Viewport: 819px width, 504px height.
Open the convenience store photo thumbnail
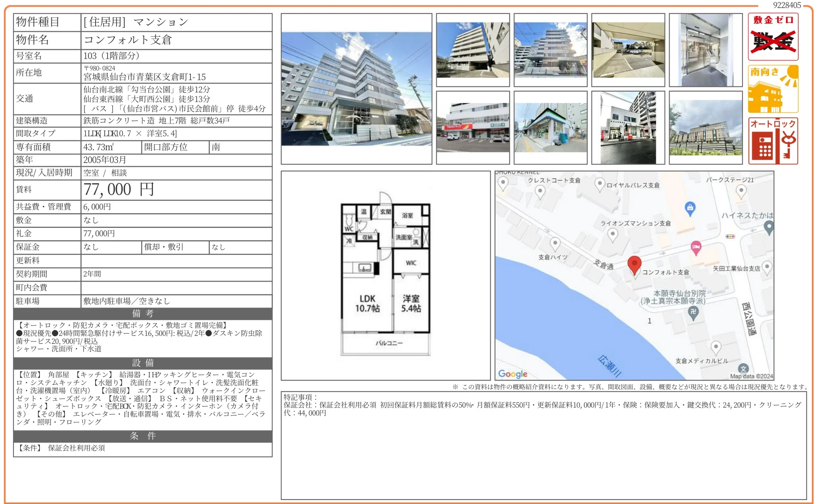tap(550, 127)
